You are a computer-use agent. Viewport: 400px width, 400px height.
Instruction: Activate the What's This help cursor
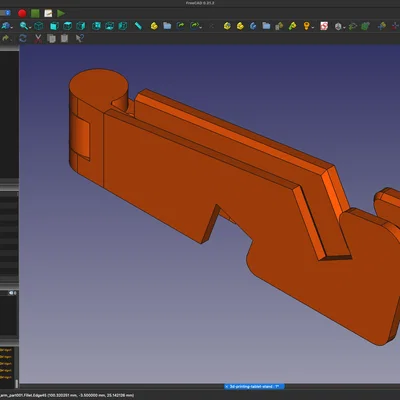[x=79, y=38]
